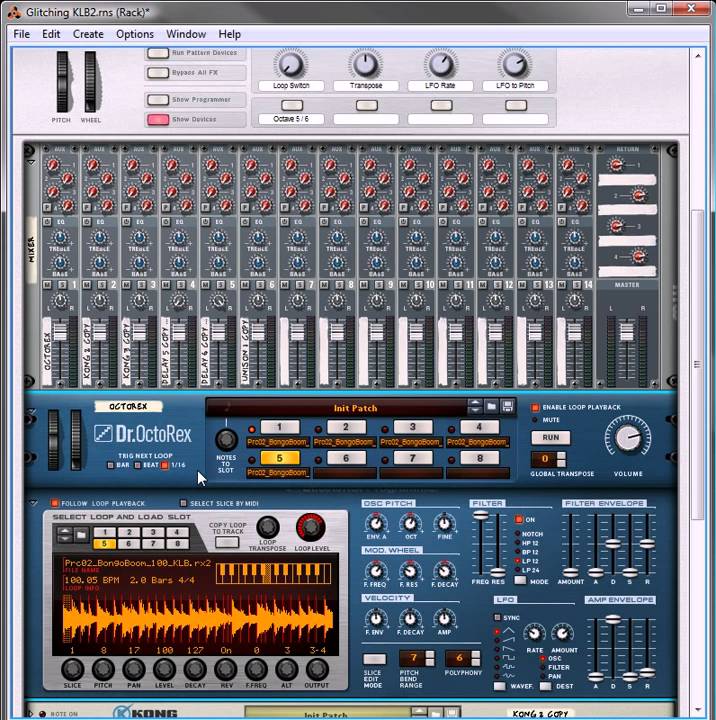
Task: Click the Loop Transpose knob
Action: coord(268,527)
